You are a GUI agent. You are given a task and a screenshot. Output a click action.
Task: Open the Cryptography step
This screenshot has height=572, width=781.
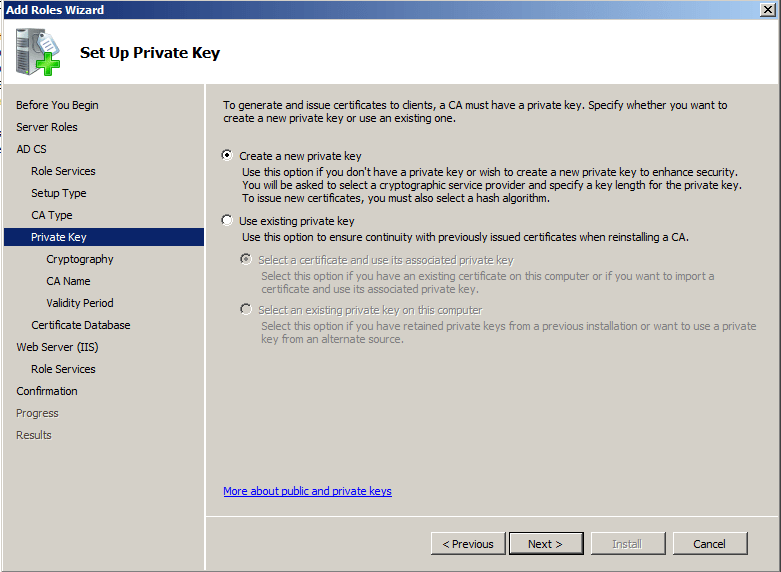(80, 259)
